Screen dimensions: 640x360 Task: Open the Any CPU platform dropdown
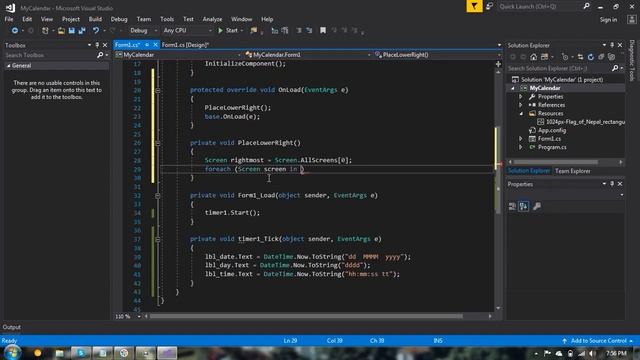(187, 31)
